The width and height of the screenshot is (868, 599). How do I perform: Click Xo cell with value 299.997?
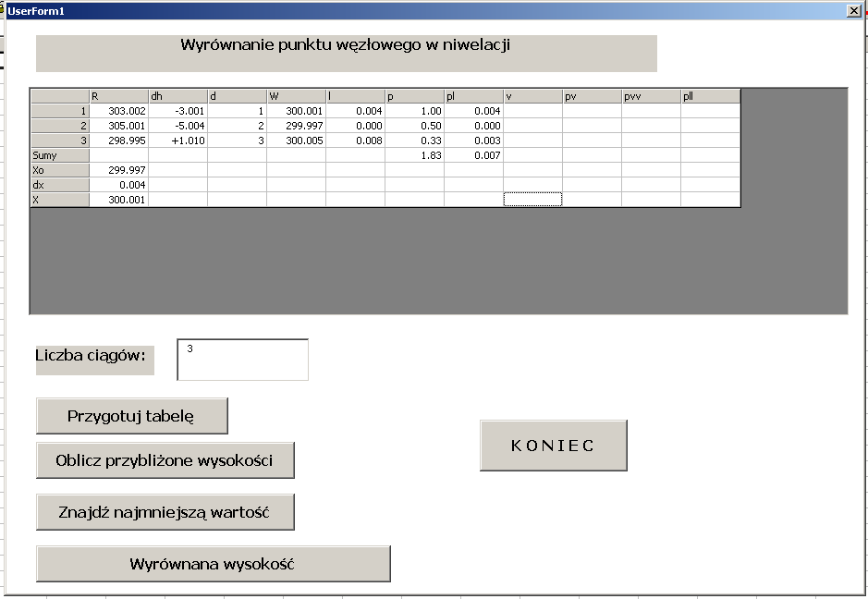[119, 170]
